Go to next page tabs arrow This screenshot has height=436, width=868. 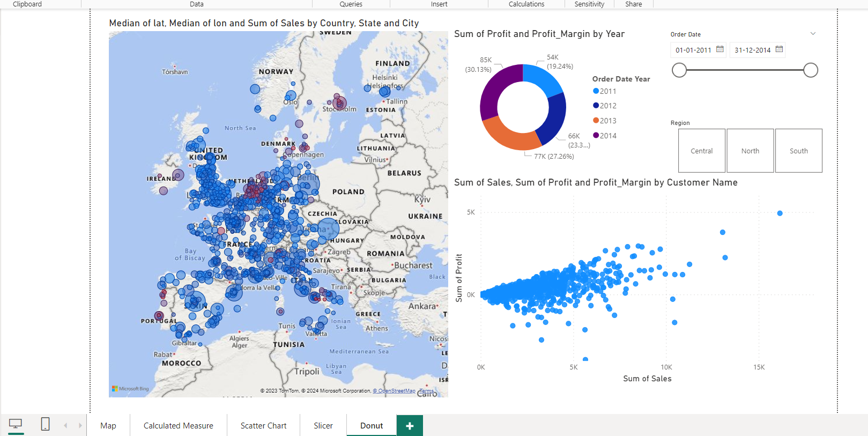pos(80,425)
